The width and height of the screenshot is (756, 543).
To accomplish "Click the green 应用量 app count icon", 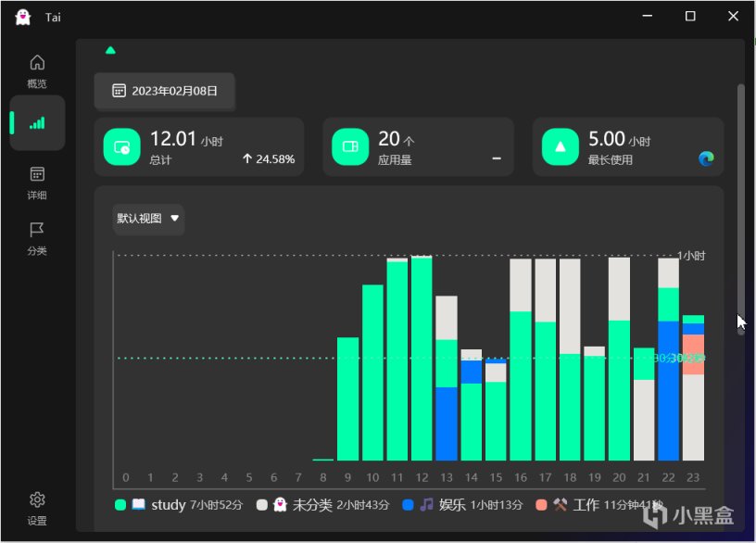I will [x=350, y=147].
